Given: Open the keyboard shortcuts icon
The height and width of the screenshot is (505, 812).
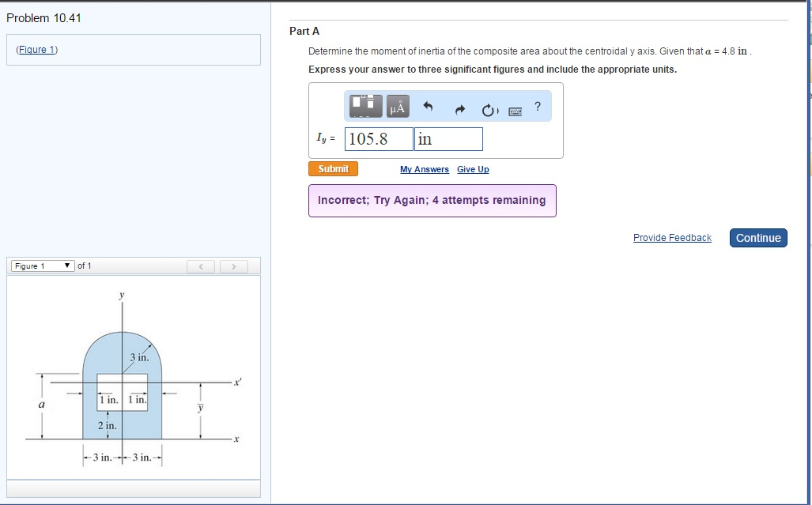Looking at the screenshot, I should click(x=516, y=111).
